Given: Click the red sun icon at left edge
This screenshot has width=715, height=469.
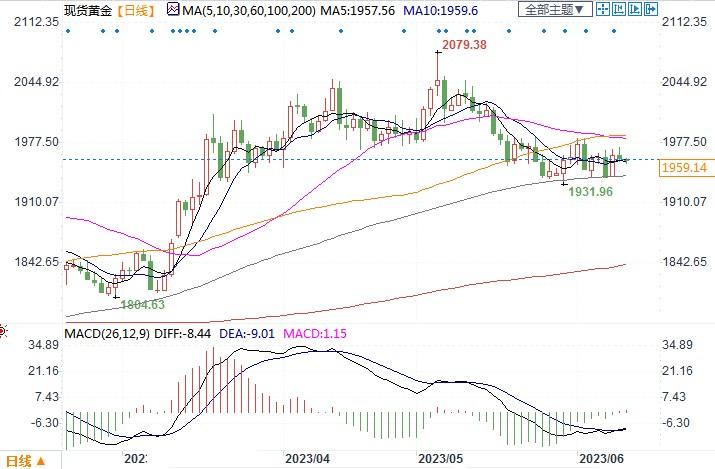Looking at the screenshot, I should pos(2,330).
